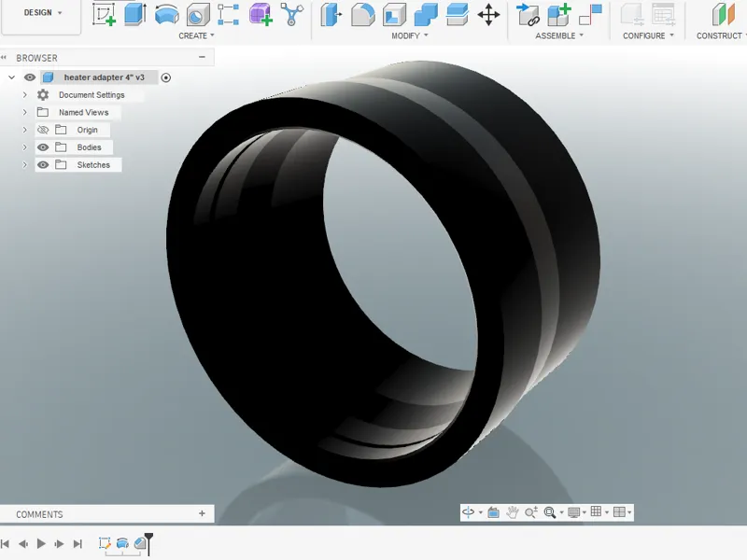
Task: Select the Fillet tool
Action: point(362,14)
